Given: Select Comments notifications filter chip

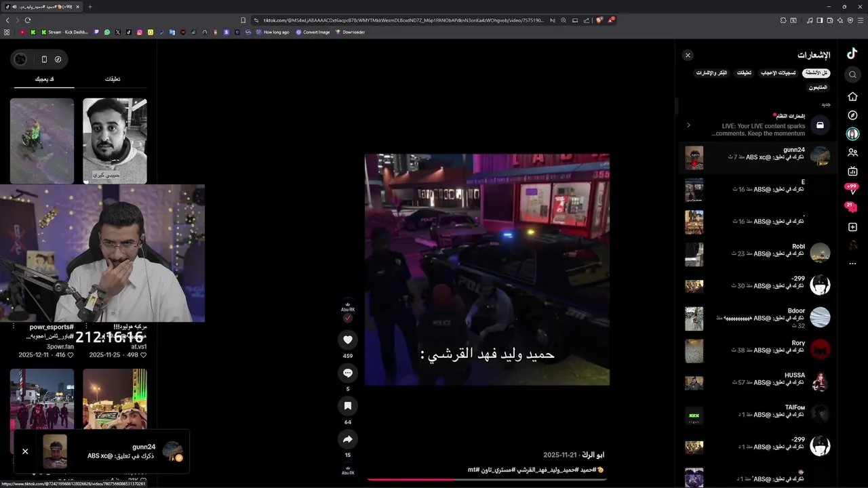Looking at the screenshot, I should pos(744,73).
